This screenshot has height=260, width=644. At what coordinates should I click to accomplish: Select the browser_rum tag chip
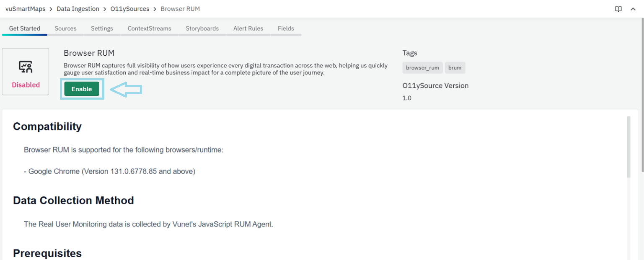[422, 68]
